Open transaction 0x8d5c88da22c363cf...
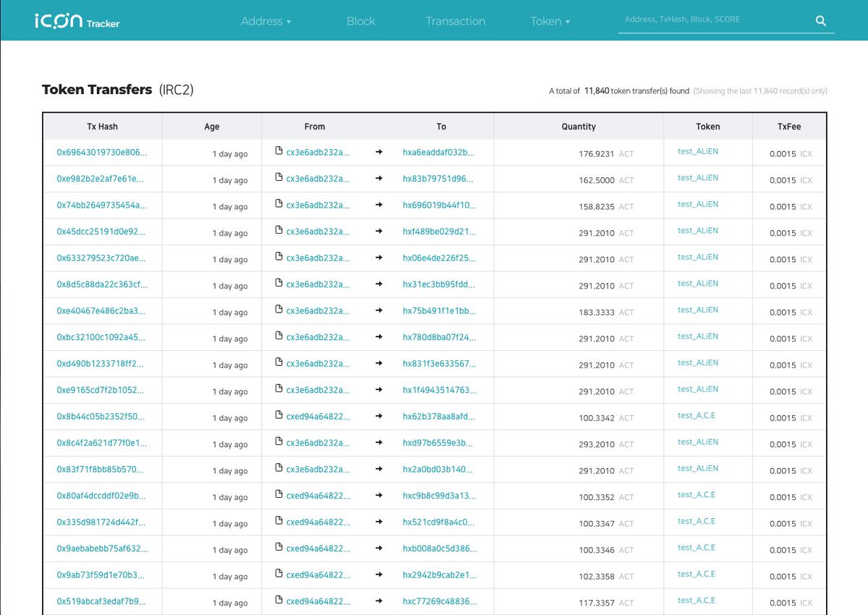Viewport: 868px width, 615px height. 101,284
